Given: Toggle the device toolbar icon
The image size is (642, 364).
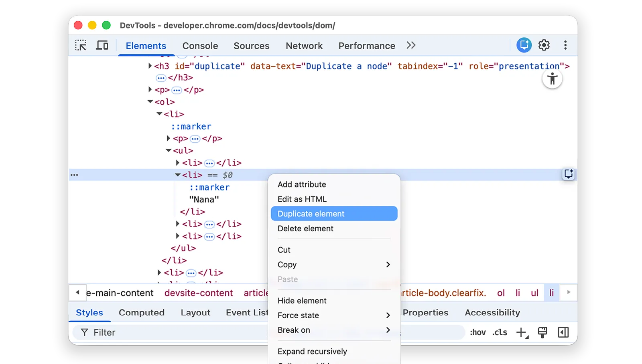Looking at the screenshot, I should coord(102,45).
